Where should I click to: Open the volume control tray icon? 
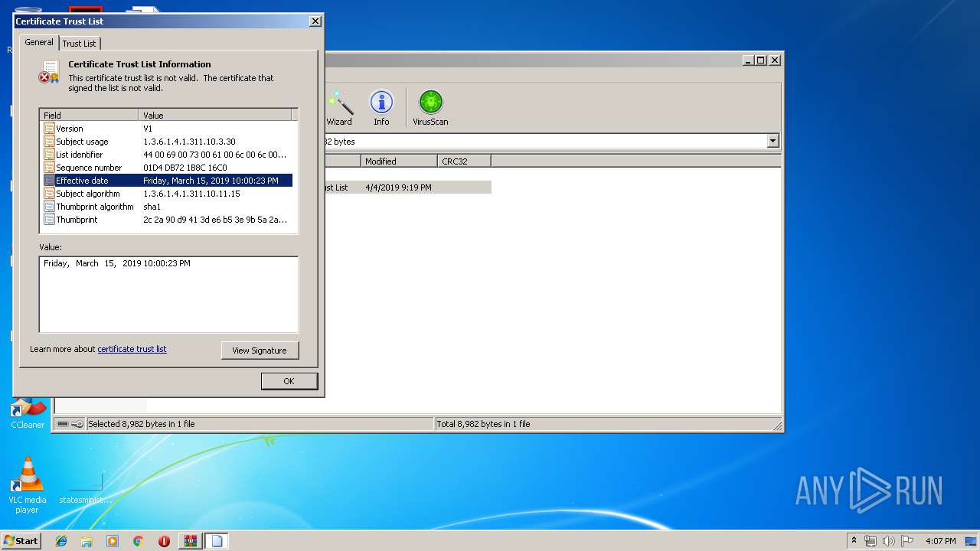889,541
